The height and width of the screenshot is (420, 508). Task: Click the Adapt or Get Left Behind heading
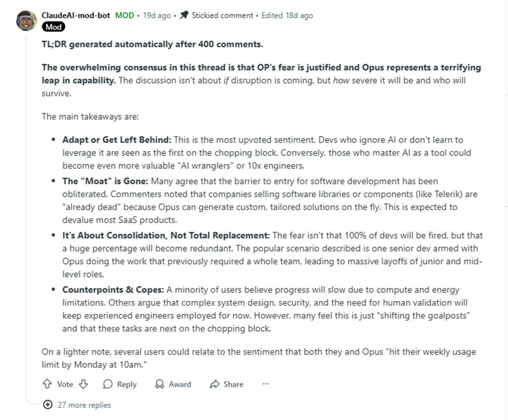pos(117,140)
